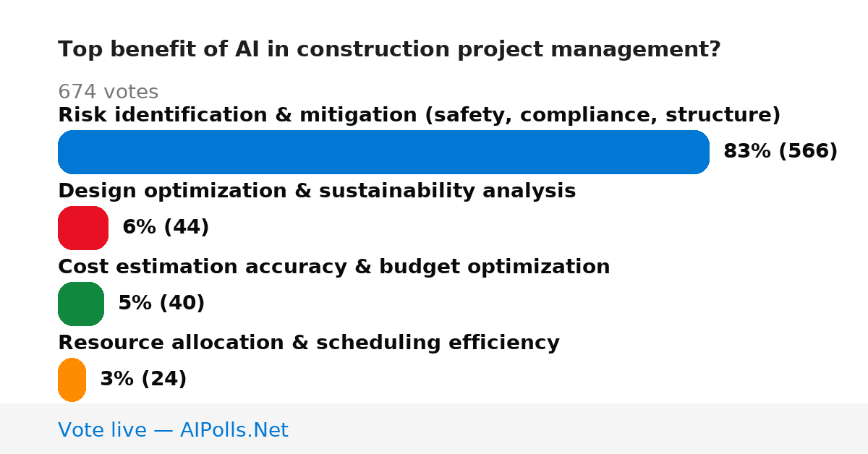Choose the orange Resource allocation bar
The height and width of the screenshot is (454, 868).
click(72, 380)
